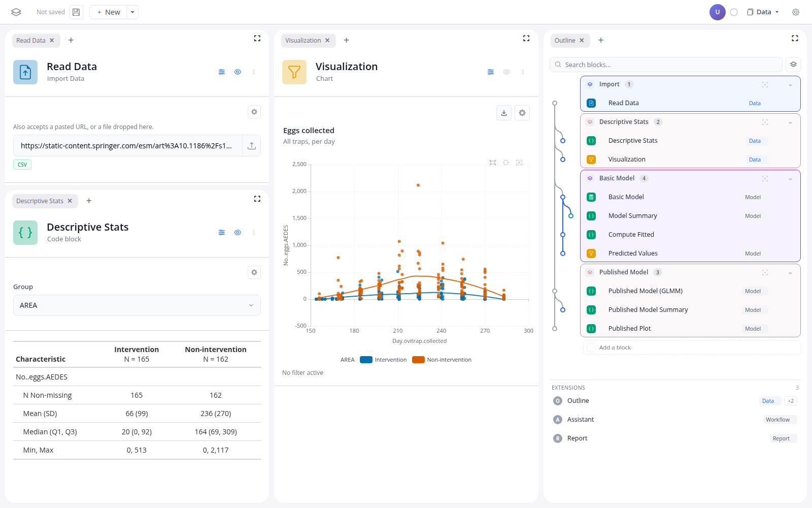This screenshot has width=812, height=508.
Task: Focus the Basic Model group icon
Action: (765, 179)
